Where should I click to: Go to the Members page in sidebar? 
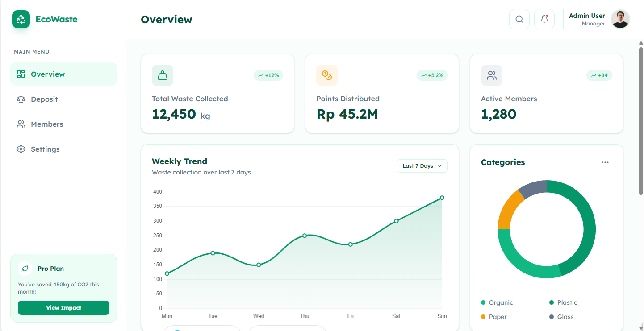coord(47,124)
